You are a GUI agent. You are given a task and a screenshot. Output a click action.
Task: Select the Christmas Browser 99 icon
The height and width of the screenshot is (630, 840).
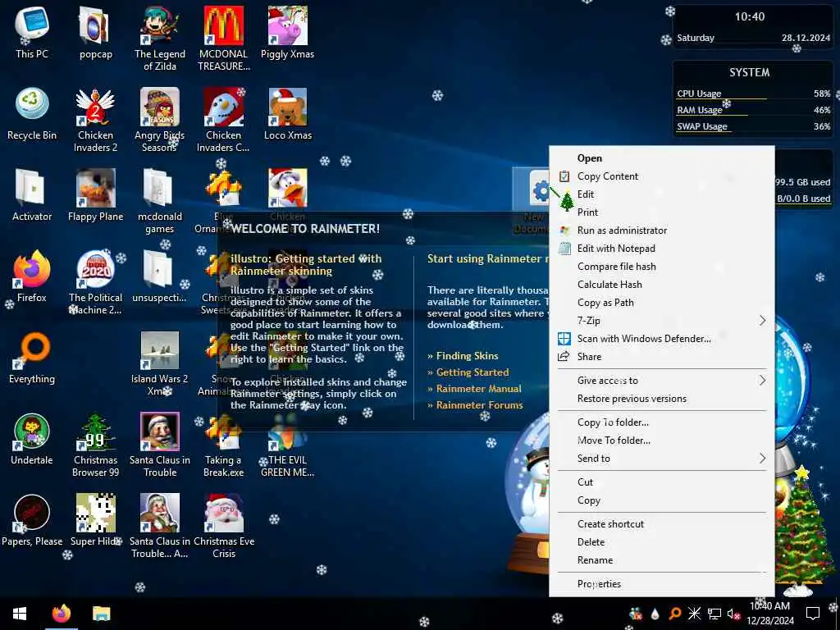pos(95,444)
